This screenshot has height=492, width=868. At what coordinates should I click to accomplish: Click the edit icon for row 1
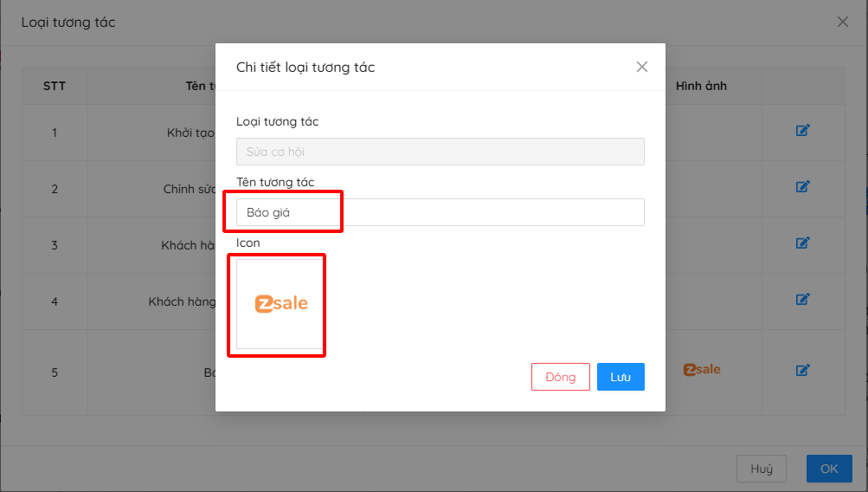coord(802,131)
